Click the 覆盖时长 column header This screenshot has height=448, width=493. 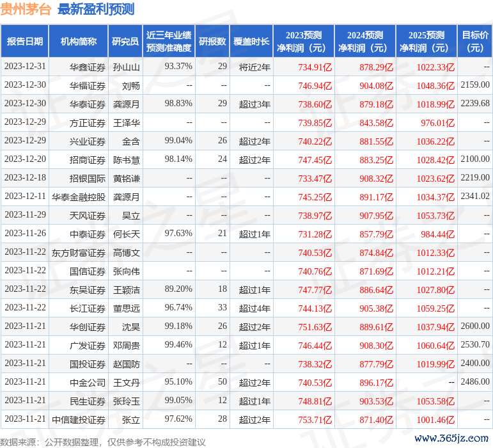[251, 41]
